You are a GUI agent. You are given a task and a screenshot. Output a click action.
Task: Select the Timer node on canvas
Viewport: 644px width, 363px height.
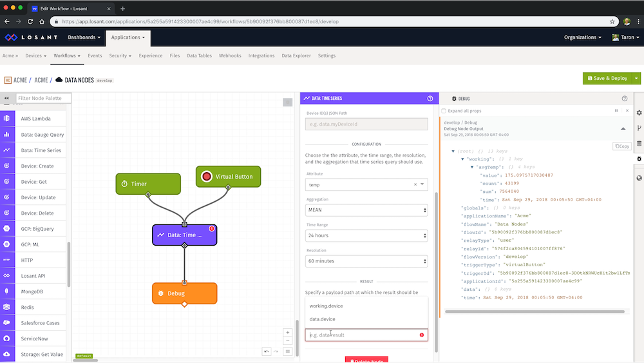148,184
